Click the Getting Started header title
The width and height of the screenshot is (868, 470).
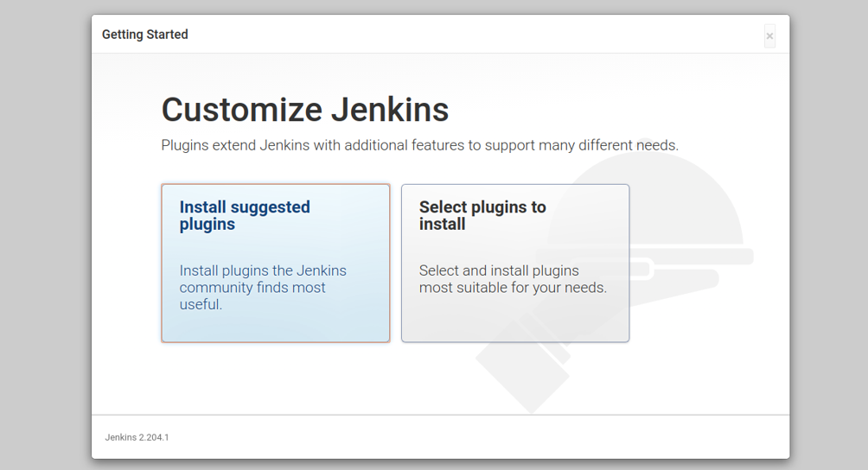tap(145, 35)
